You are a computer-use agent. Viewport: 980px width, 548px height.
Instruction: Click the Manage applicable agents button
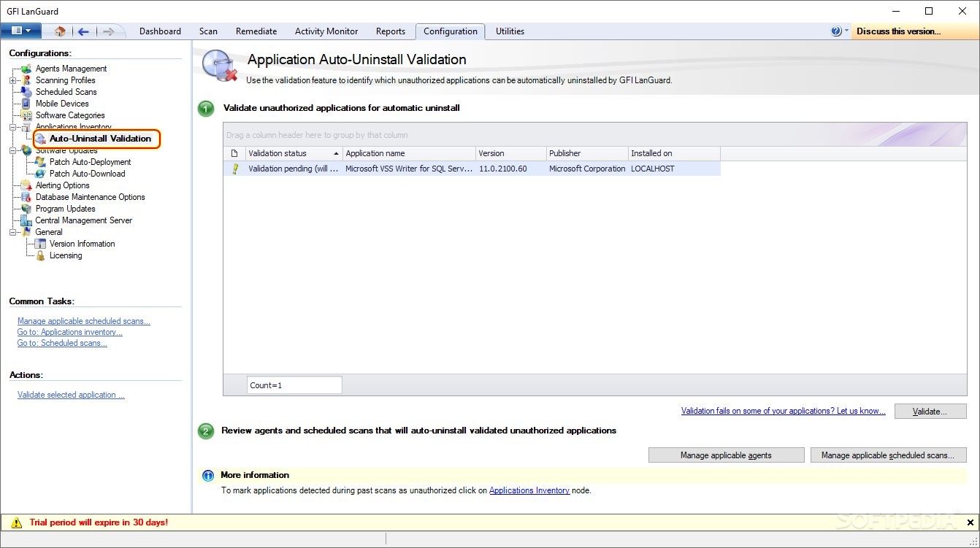pyautogui.click(x=726, y=455)
